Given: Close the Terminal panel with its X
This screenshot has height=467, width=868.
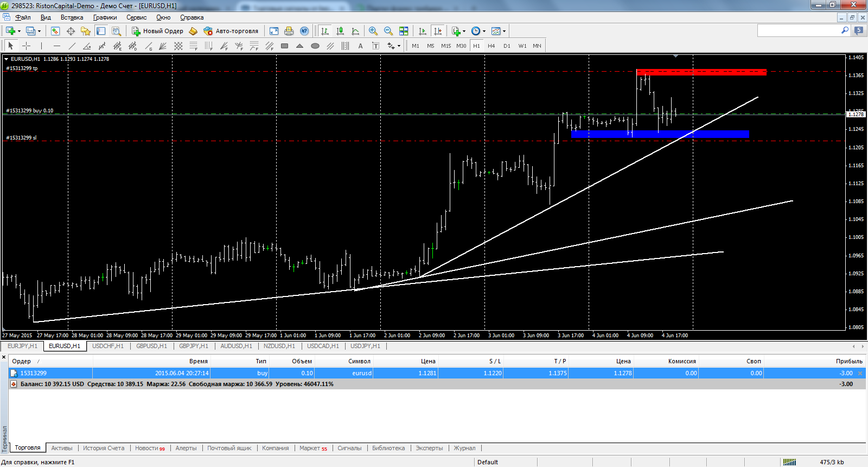Looking at the screenshot, I should click(x=4, y=357).
